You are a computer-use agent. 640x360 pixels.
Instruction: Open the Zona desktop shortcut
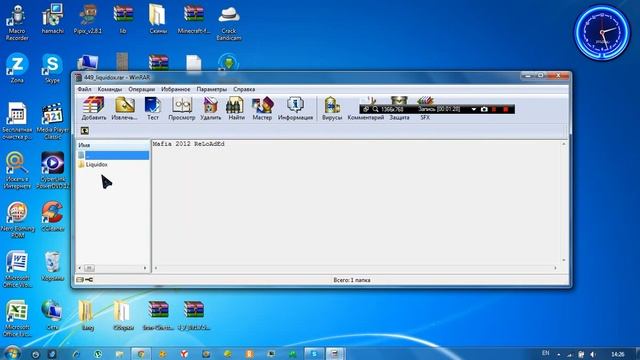point(17,68)
